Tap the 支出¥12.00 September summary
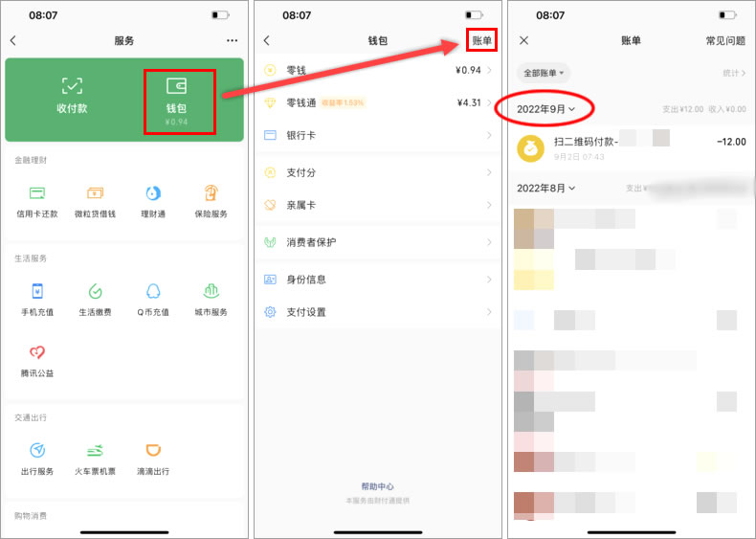Viewport: 756px width, 539px height. [x=682, y=109]
